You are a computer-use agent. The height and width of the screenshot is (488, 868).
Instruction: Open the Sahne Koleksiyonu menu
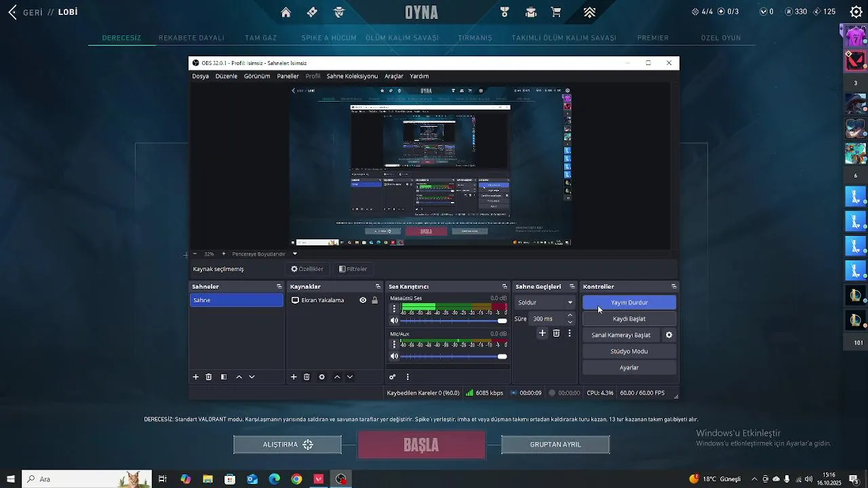(352, 76)
